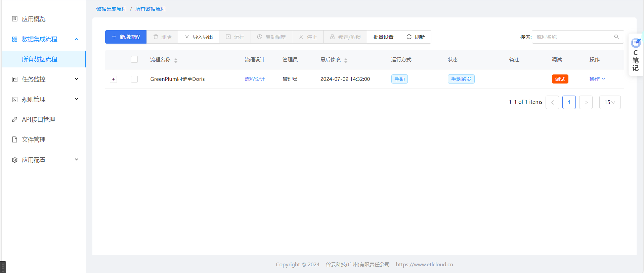Sort by 最后修改 using sort arrows
644x273 pixels.
(346, 60)
